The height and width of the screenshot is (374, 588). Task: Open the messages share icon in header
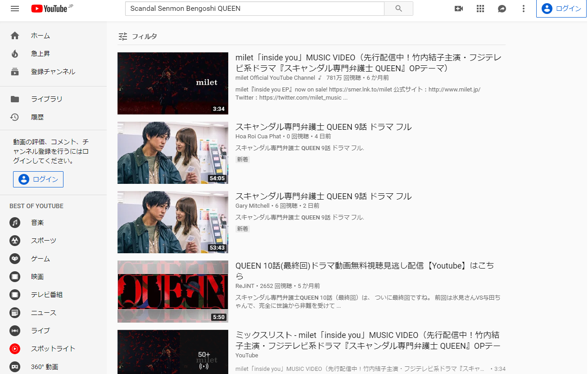pos(502,9)
